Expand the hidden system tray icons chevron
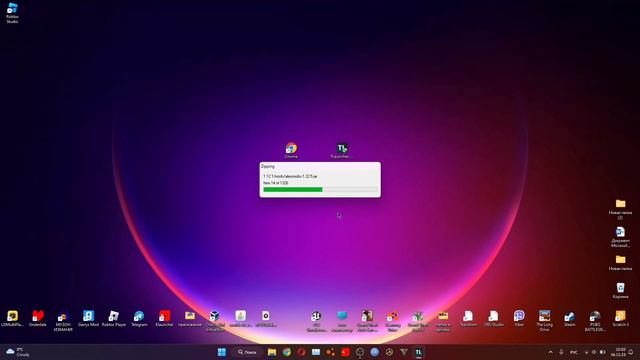640x360 pixels. click(x=550, y=352)
